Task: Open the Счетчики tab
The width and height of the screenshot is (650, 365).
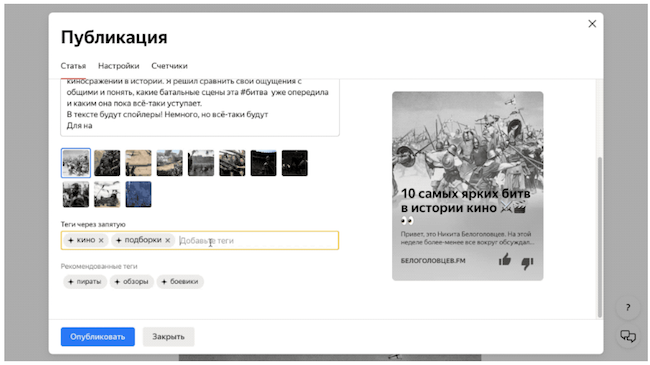Action: 169,66
